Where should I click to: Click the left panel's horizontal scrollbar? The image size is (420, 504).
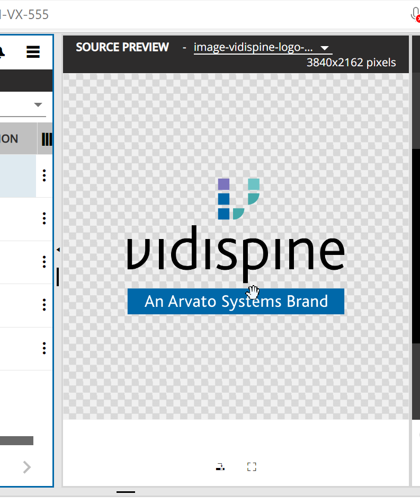pyautogui.click(x=16, y=440)
